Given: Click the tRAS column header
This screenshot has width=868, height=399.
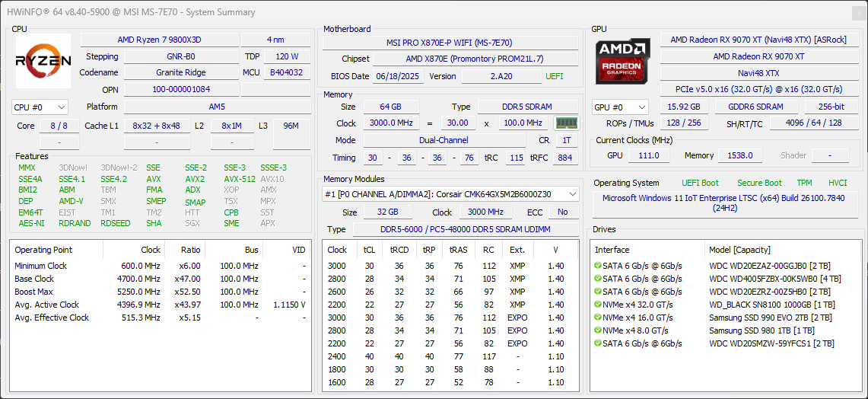Looking at the screenshot, I should [x=457, y=250].
